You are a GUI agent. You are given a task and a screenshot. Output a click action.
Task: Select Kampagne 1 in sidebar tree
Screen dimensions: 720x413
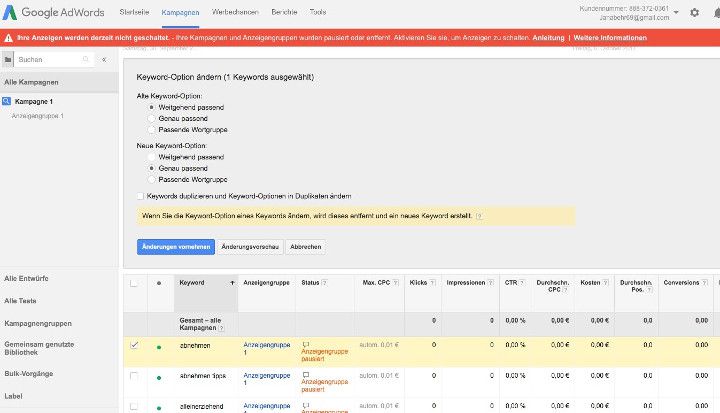coord(34,101)
